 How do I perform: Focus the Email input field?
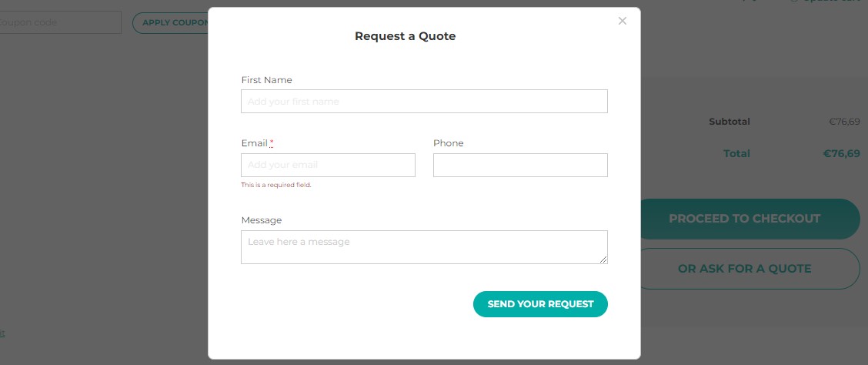(328, 165)
